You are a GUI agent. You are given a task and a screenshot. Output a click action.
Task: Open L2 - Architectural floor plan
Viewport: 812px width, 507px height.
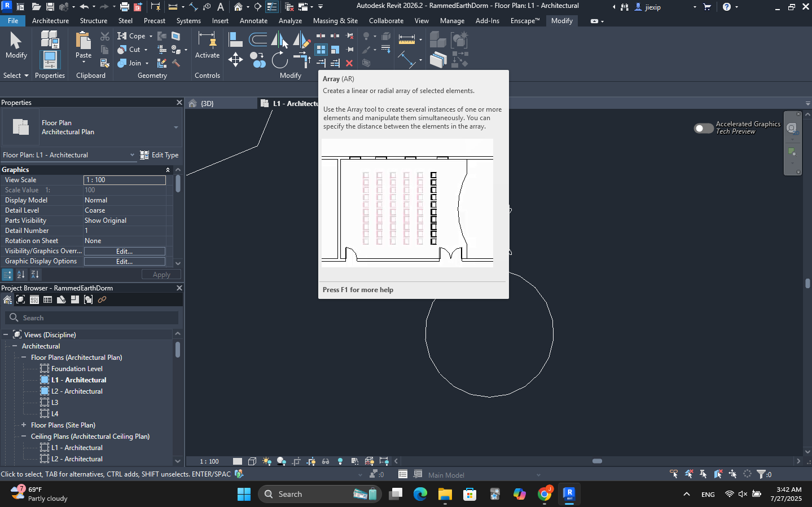(77, 391)
